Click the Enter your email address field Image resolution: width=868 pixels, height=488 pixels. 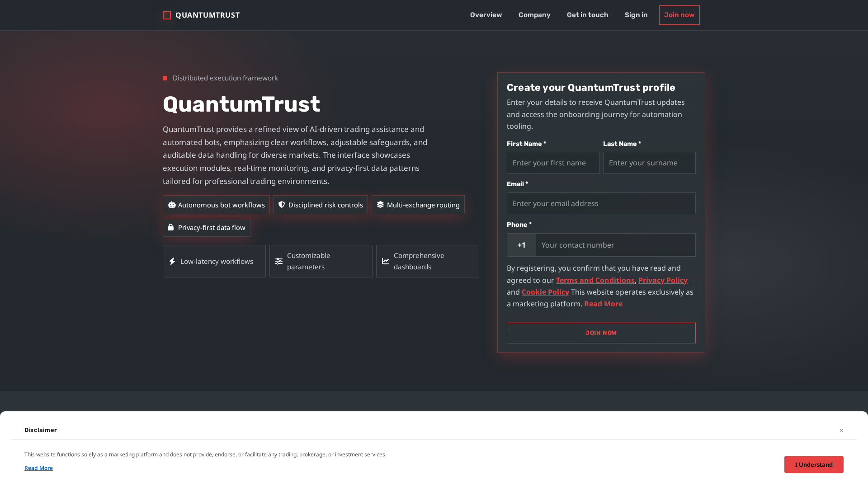click(x=601, y=203)
